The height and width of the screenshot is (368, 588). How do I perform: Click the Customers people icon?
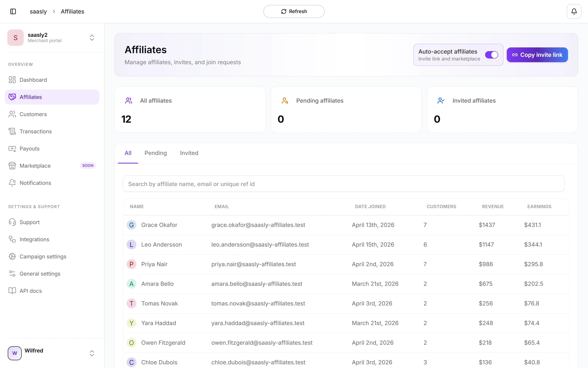point(12,114)
